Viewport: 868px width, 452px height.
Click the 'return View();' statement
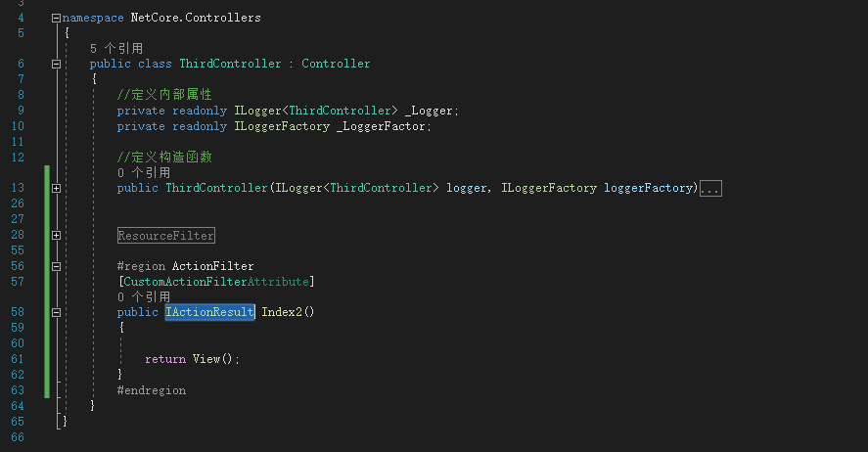pos(192,359)
